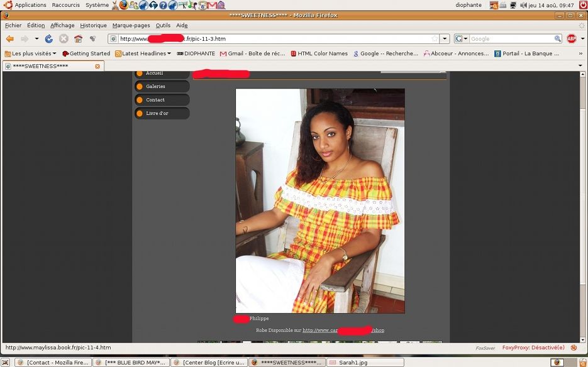Viewport: 588px width, 367px height.
Task: Switch to Sarah1.jpg taskbar window
Action: click(x=365, y=363)
